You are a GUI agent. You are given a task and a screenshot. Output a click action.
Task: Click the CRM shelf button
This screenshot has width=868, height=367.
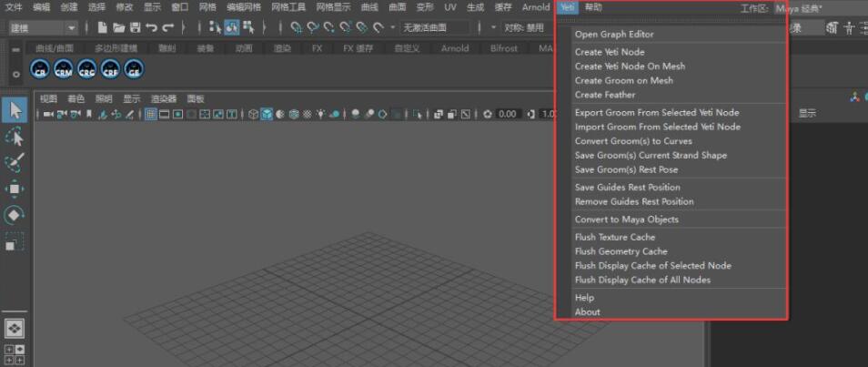(x=63, y=67)
